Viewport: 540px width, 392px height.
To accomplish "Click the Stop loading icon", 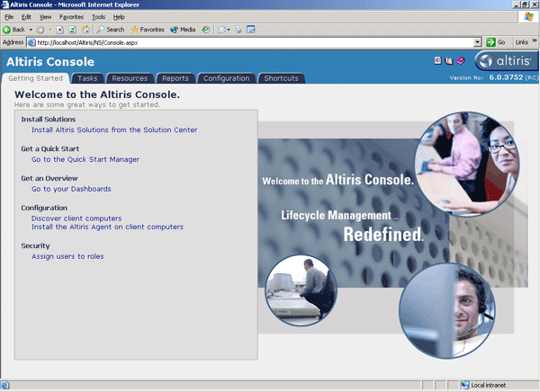I will pos(59,30).
